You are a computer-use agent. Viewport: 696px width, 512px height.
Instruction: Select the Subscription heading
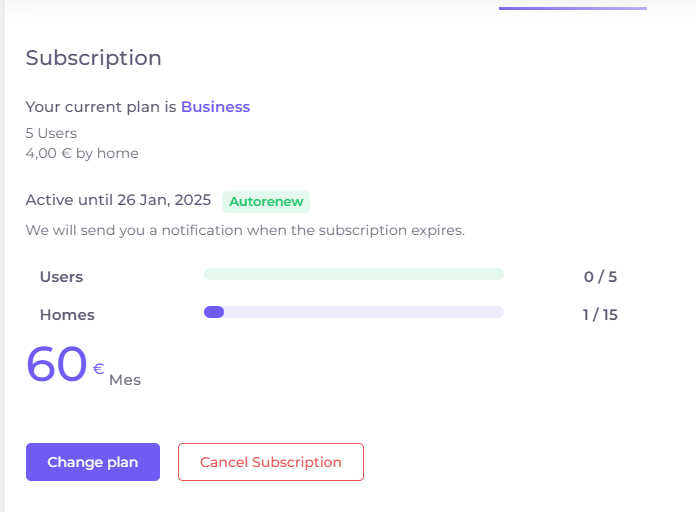tap(93, 58)
